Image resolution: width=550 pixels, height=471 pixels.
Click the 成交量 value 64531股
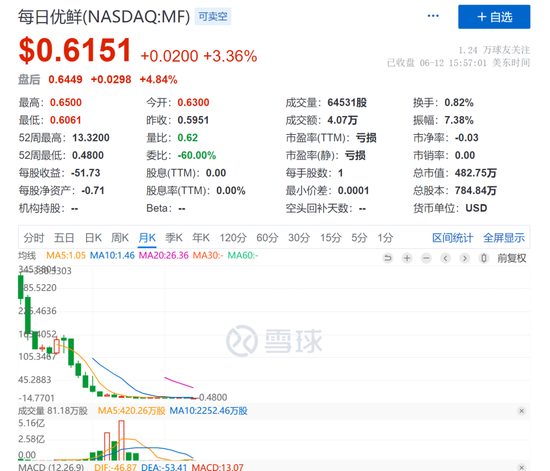click(347, 102)
